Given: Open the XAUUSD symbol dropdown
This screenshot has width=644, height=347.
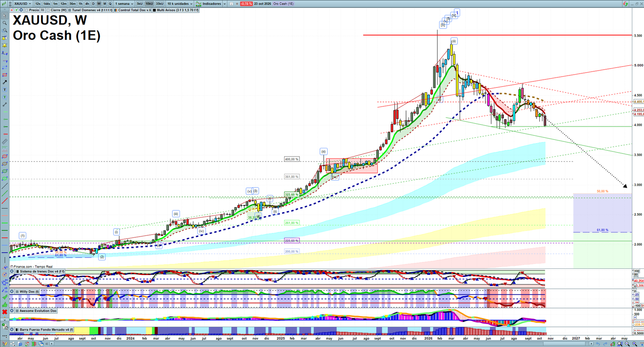Looking at the screenshot, I should tap(23, 4).
